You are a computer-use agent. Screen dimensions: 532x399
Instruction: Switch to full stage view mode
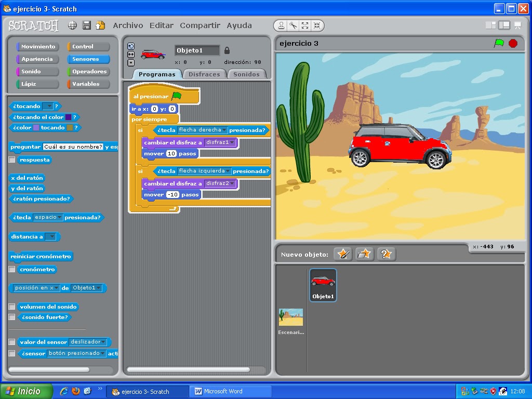[x=504, y=25]
